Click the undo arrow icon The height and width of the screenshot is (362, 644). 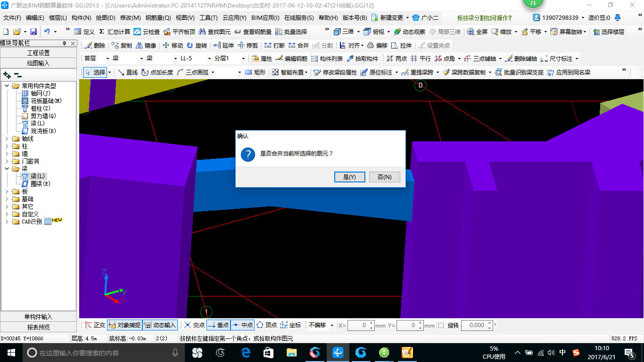click(47, 32)
